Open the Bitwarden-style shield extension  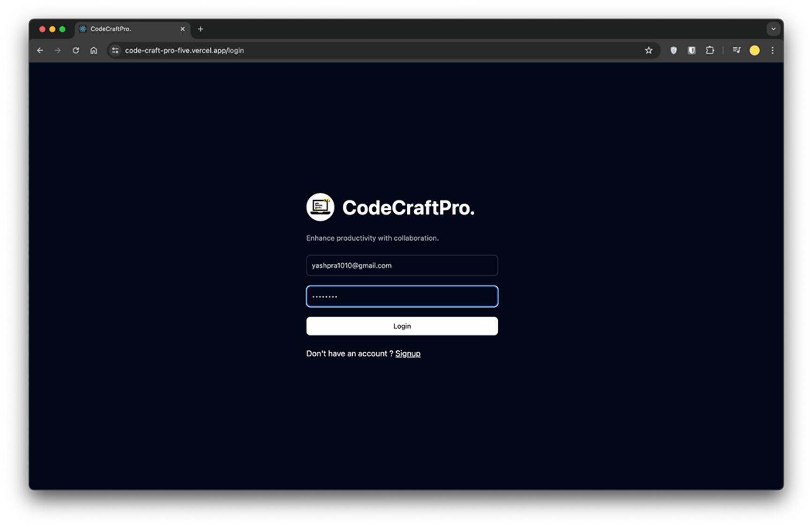692,51
